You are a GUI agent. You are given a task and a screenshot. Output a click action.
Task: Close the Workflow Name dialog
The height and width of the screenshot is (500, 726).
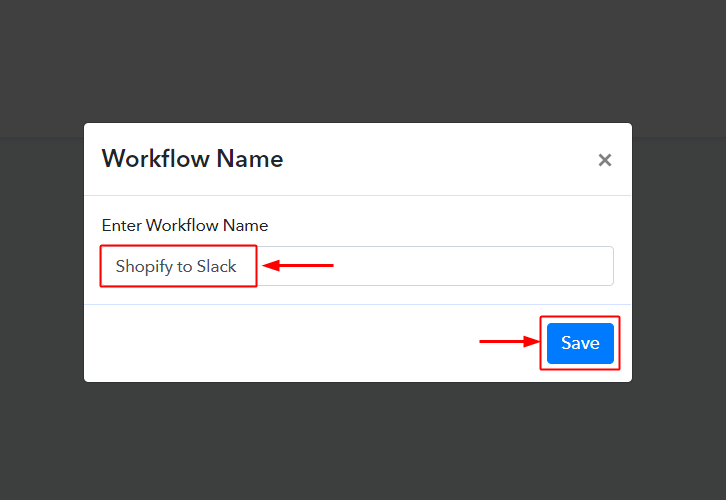click(x=605, y=160)
